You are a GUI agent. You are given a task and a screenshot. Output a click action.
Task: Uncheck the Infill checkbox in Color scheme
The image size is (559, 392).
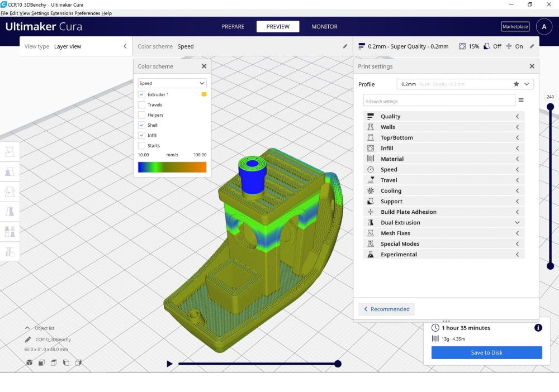click(141, 135)
